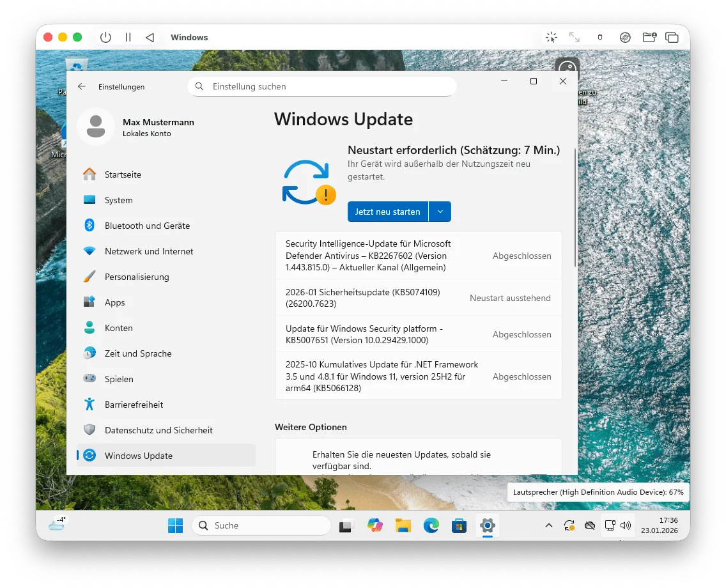Open Bluetooth und Geräte settings
The image size is (726, 588).
pos(166,226)
